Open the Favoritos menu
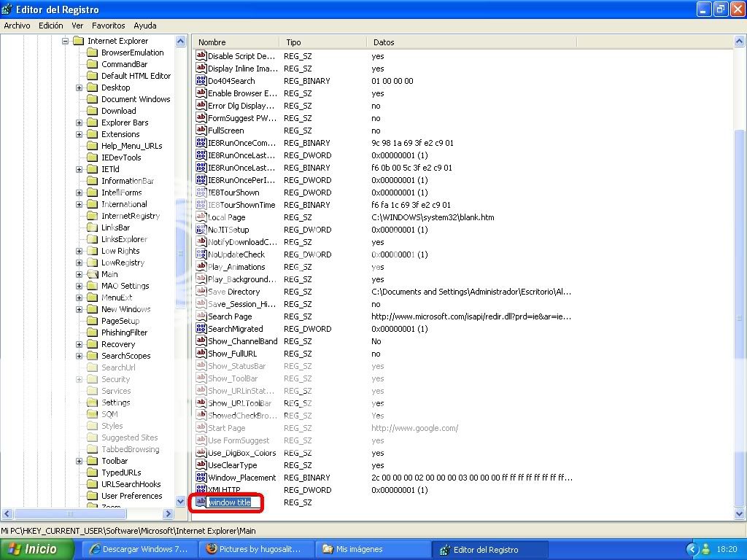Image resolution: width=747 pixels, height=560 pixels. 108,26
